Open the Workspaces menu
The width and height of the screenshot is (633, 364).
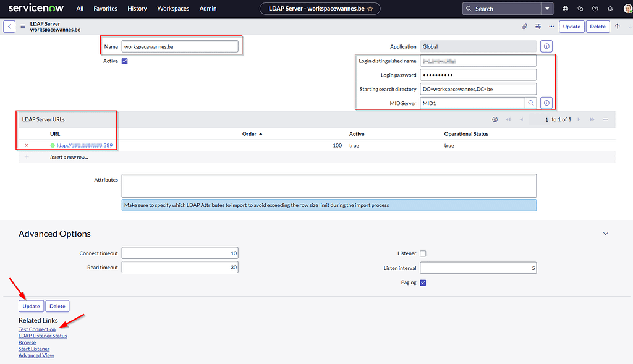(x=173, y=9)
